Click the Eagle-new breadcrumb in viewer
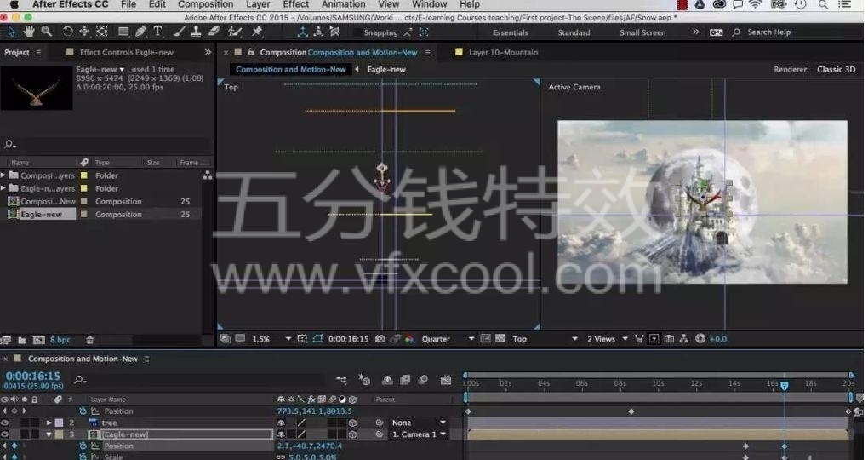The image size is (868, 460). point(385,69)
